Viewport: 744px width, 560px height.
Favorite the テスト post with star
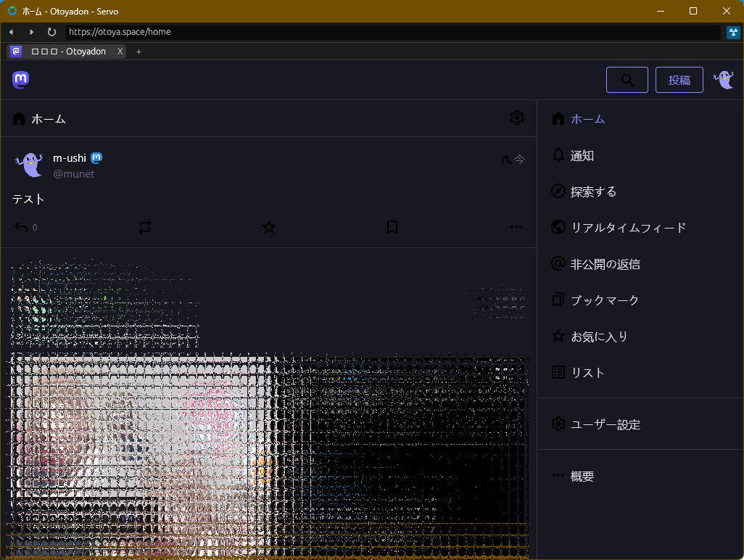269,227
